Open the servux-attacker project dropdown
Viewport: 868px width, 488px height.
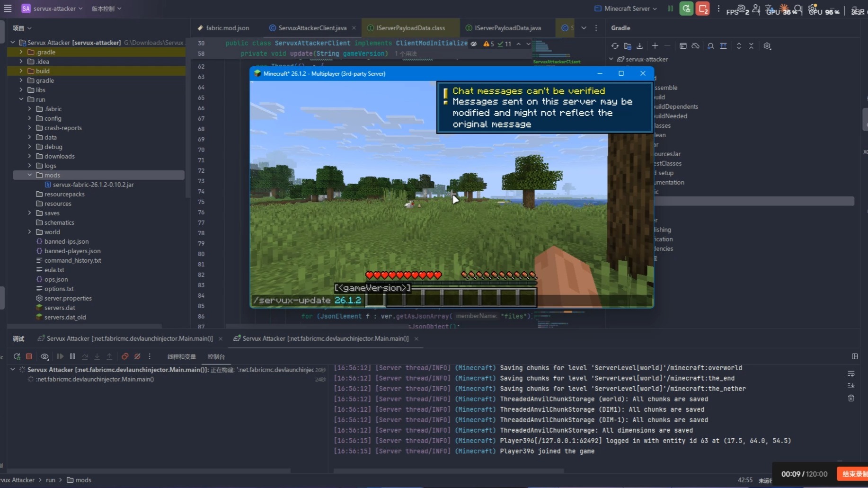pyautogui.click(x=52, y=9)
